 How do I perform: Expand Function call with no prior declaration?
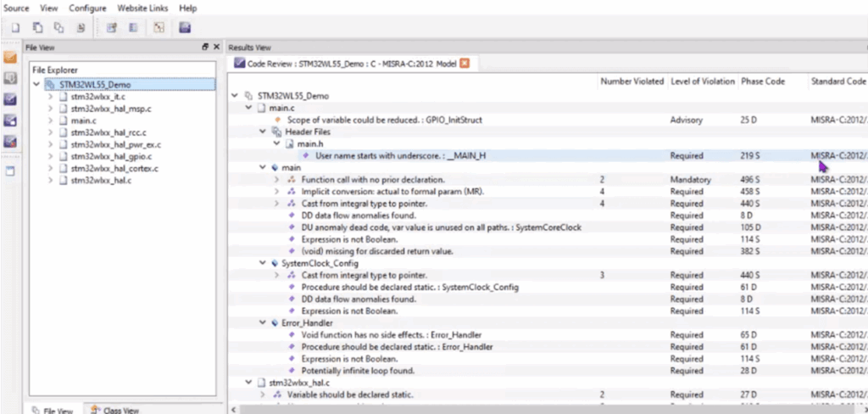[x=277, y=180]
